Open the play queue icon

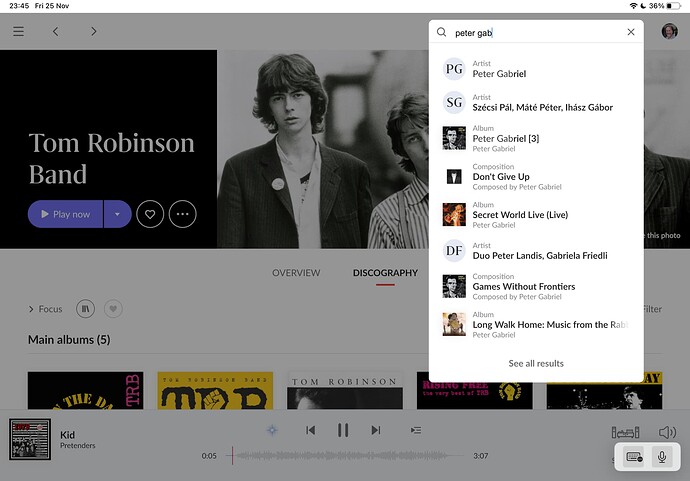tap(416, 430)
